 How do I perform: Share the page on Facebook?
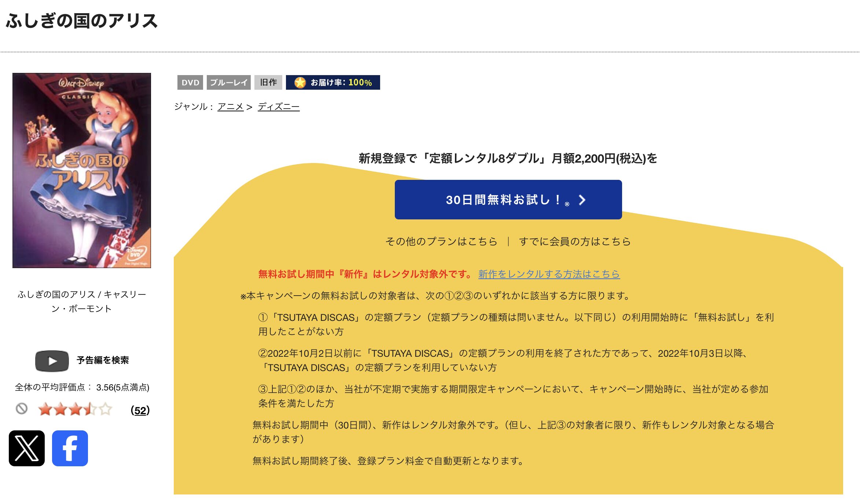coord(70,448)
